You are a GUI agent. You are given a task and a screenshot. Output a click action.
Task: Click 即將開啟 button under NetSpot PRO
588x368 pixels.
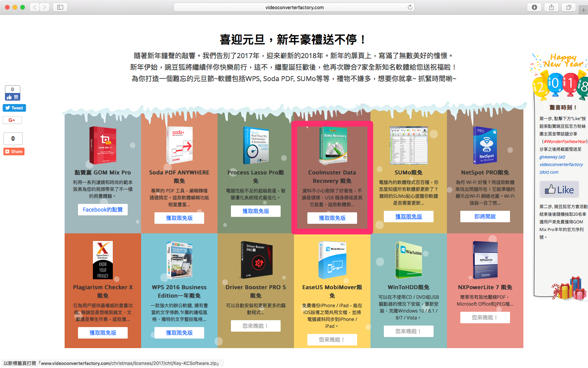click(x=485, y=217)
